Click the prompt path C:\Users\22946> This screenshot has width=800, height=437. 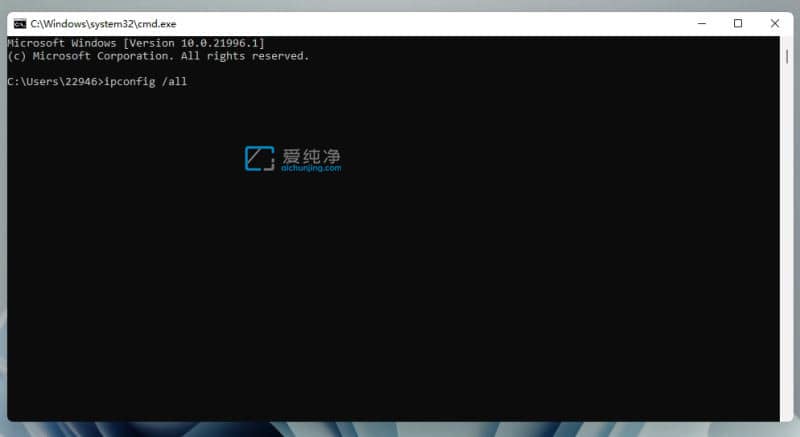point(55,82)
